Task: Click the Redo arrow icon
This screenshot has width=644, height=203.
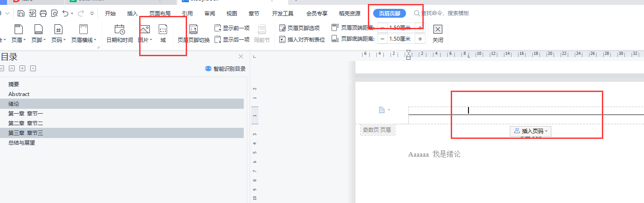Action: click(x=81, y=13)
